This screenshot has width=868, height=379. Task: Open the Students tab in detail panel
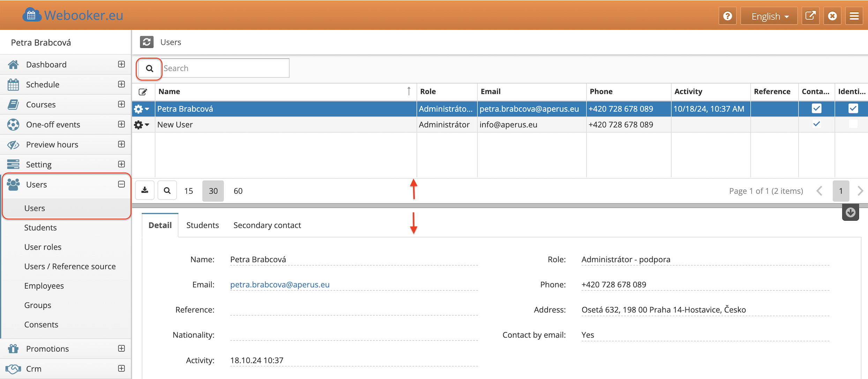click(202, 225)
